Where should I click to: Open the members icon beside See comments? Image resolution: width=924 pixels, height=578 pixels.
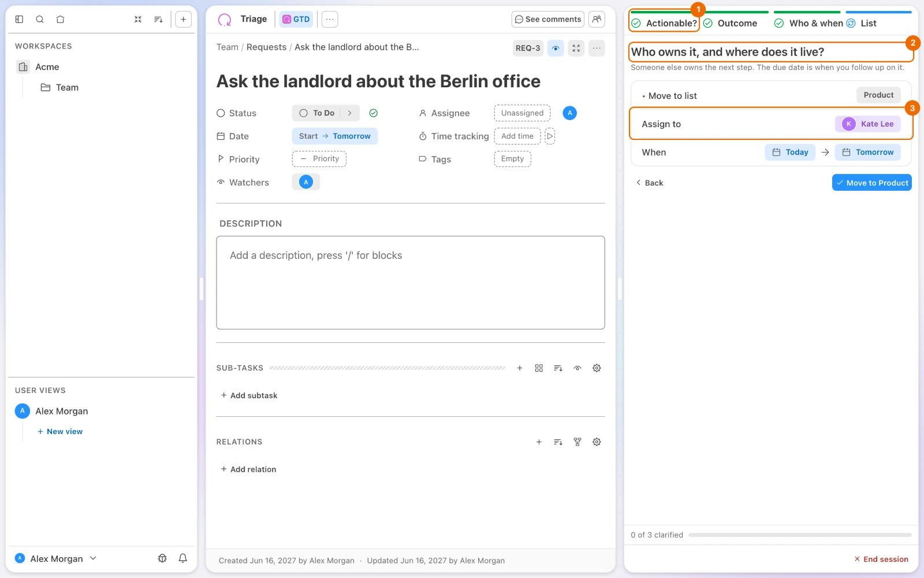(x=597, y=19)
